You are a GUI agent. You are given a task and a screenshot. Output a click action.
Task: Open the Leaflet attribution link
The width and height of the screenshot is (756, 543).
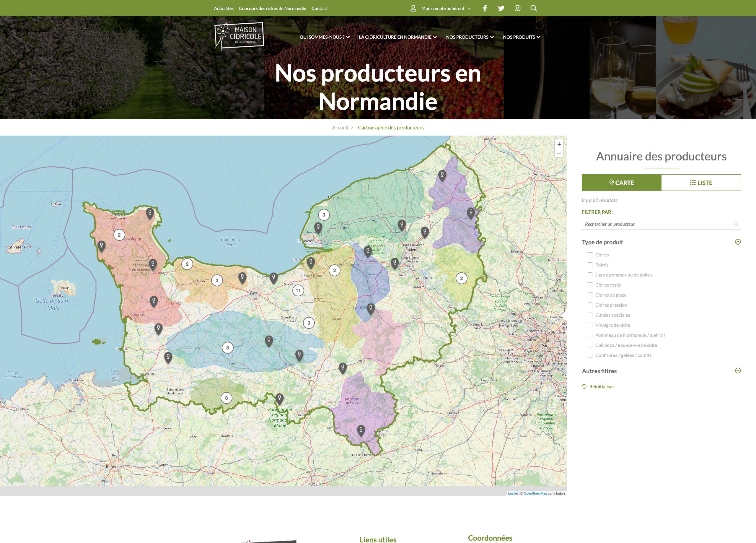point(513,494)
